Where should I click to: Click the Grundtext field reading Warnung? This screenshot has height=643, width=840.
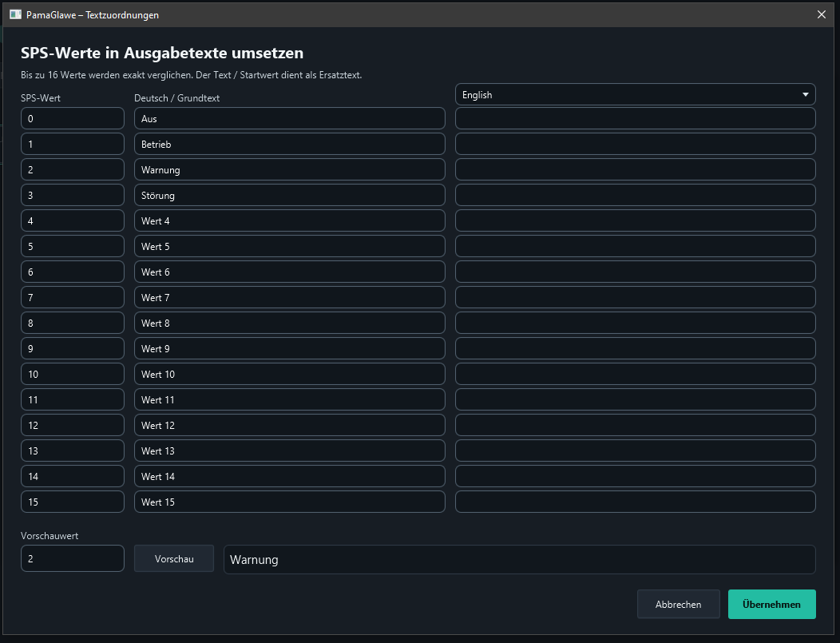tap(289, 169)
